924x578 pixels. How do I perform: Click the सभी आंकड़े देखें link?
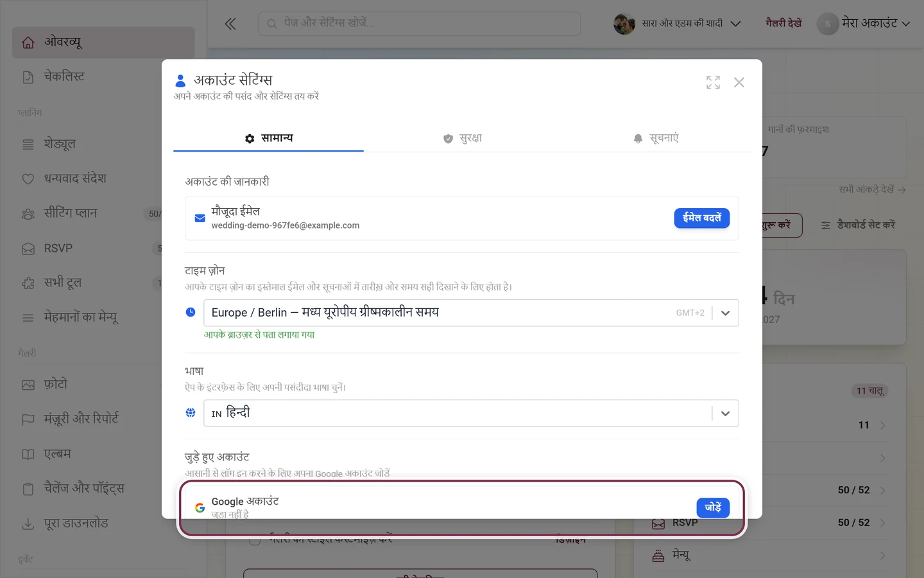(x=872, y=189)
